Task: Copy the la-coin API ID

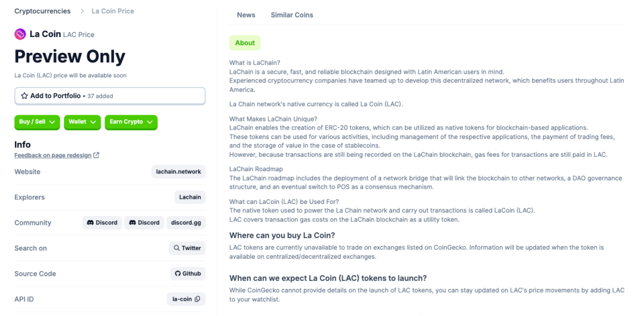Action: (x=197, y=299)
